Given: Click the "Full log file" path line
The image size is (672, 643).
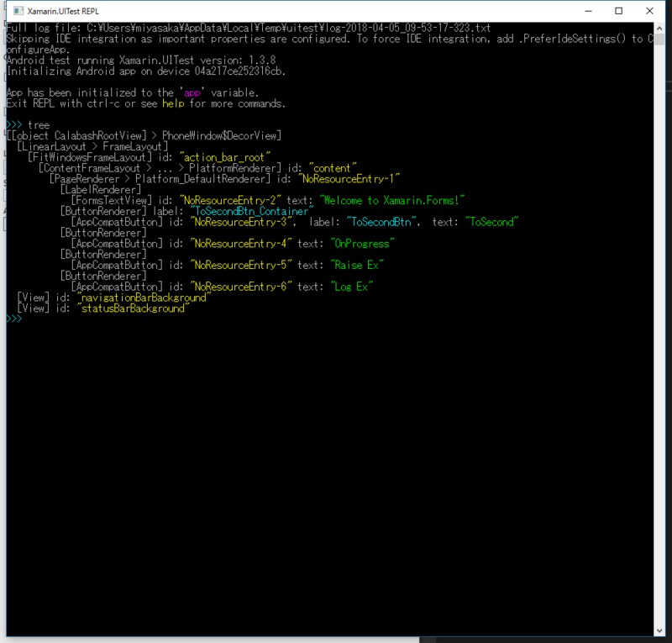Looking at the screenshot, I should pos(249,29).
